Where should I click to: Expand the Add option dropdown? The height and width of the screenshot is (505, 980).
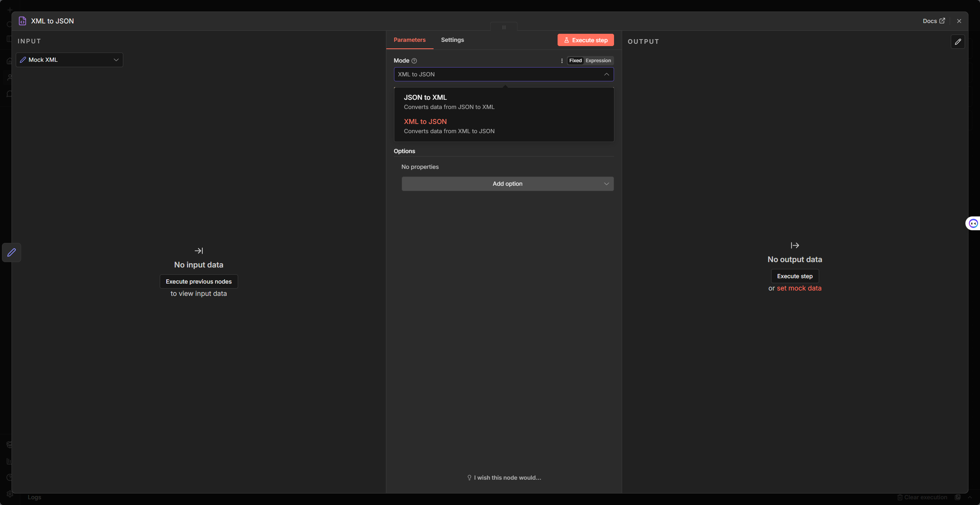pyautogui.click(x=507, y=184)
